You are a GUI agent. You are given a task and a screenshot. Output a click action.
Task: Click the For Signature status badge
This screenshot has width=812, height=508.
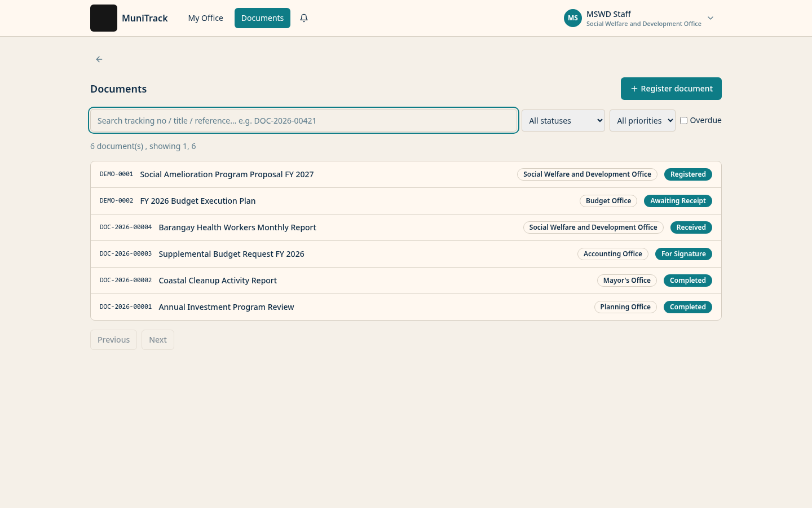pos(683,254)
